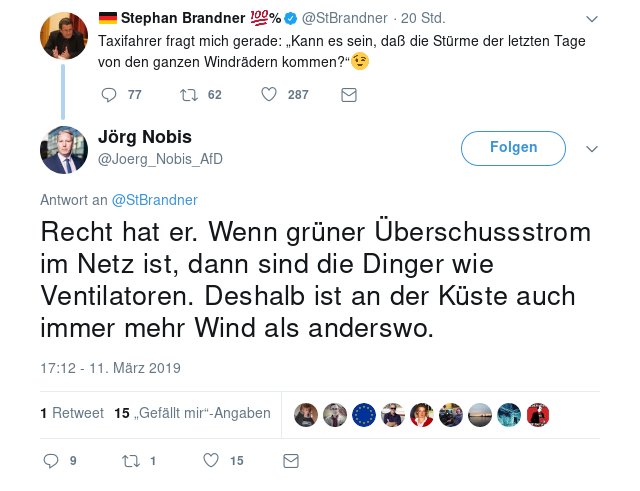Image resolution: width=640 pixels, height=491 pixels.
Task: View the 1 Retweet list
Action: 71,413
